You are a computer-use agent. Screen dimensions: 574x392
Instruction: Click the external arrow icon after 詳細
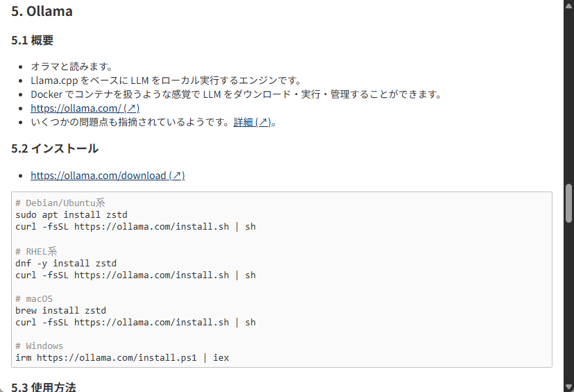click(262, 122)
